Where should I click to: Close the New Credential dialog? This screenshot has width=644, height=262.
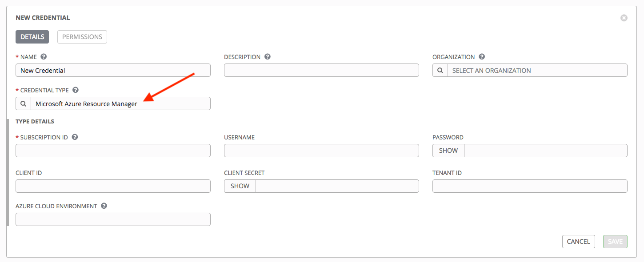624,18
